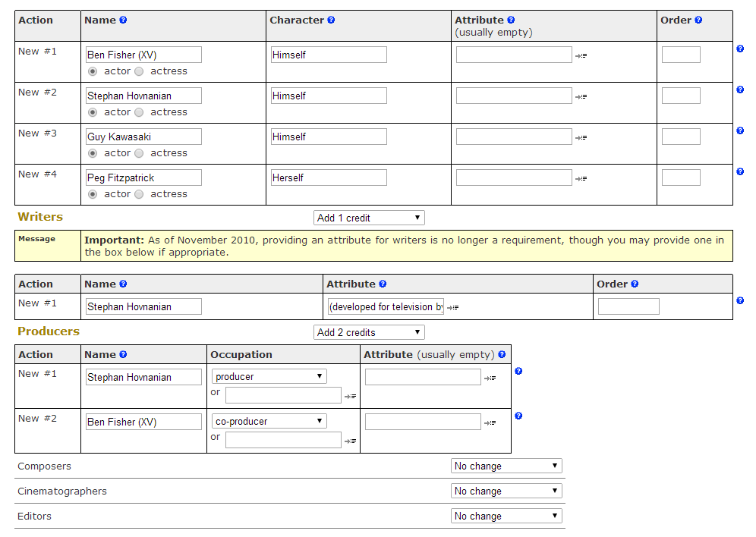Screen dimensions: 756x537
Task: Click help icon beside cast Order header
Action: [698, 20]
